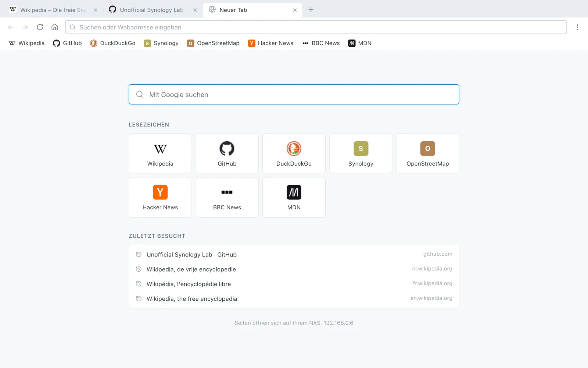588x368 pixels.
Task: Open a new tab with plus button
Action: [311, 10]
